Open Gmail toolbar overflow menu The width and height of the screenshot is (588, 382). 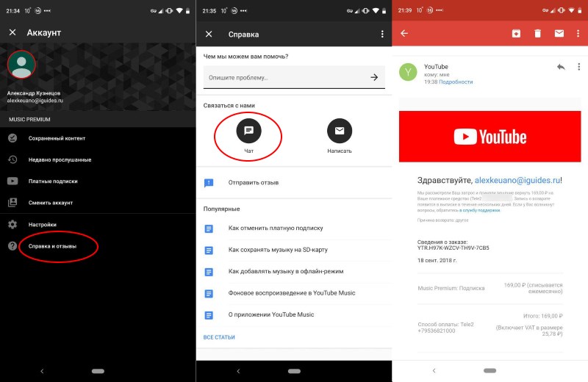click(578, 33)
